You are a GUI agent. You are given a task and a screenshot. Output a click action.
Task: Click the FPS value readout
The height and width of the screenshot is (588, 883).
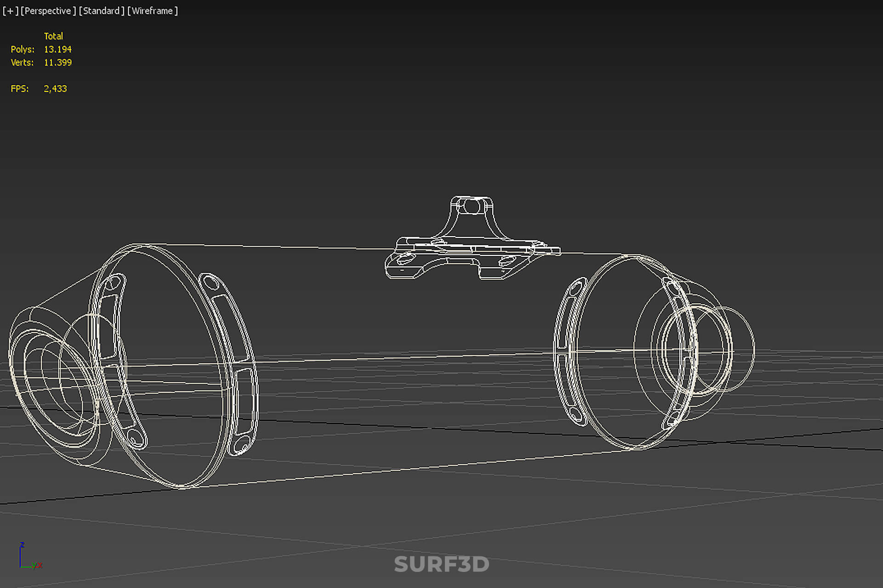coord(55,89)
